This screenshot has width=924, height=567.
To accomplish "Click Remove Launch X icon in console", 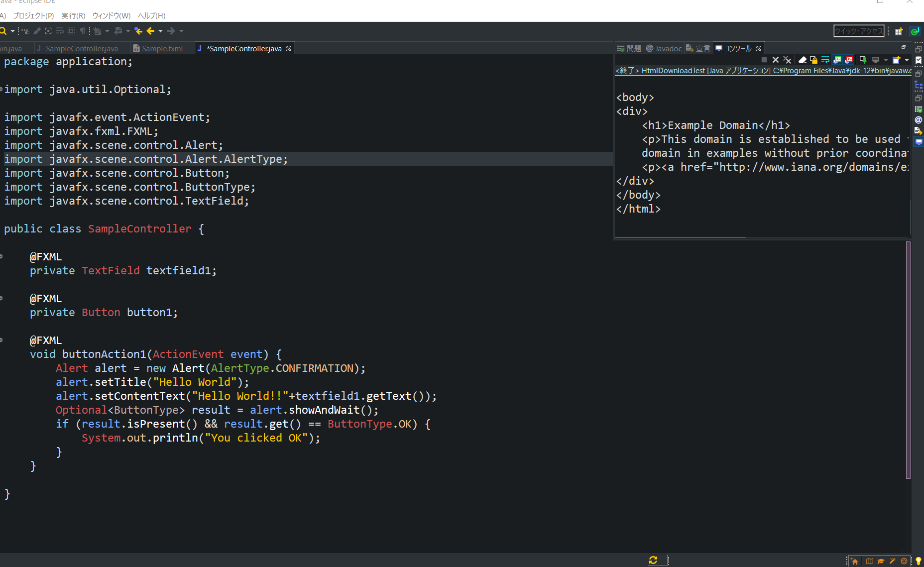I will pos(776,60).
